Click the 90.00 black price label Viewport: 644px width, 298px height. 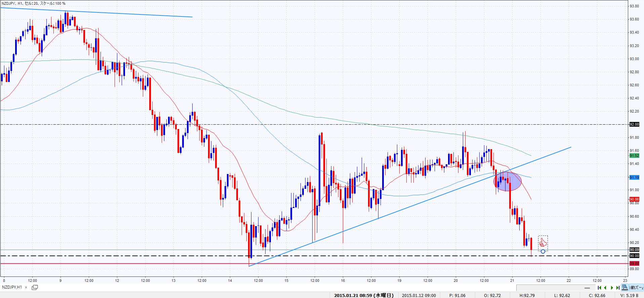[x=634, y=256]
